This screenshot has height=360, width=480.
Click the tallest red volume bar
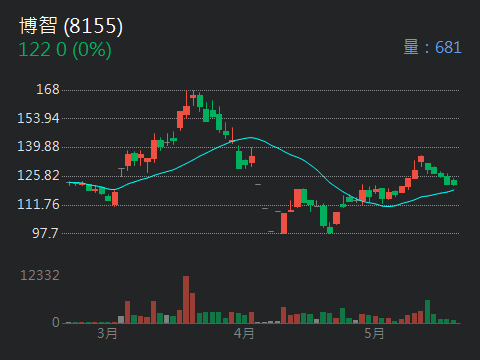pos(186,299)
